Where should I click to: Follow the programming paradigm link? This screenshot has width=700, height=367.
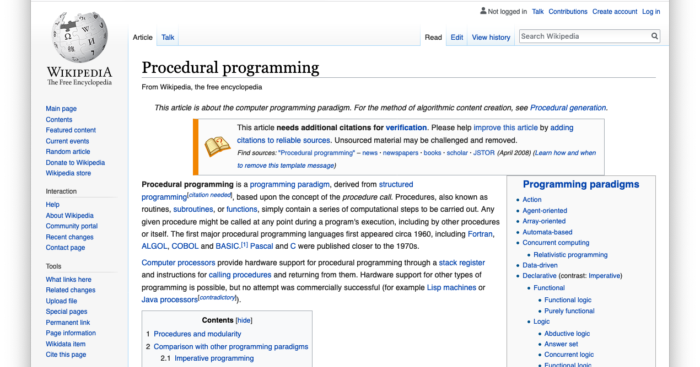point(290,184)
